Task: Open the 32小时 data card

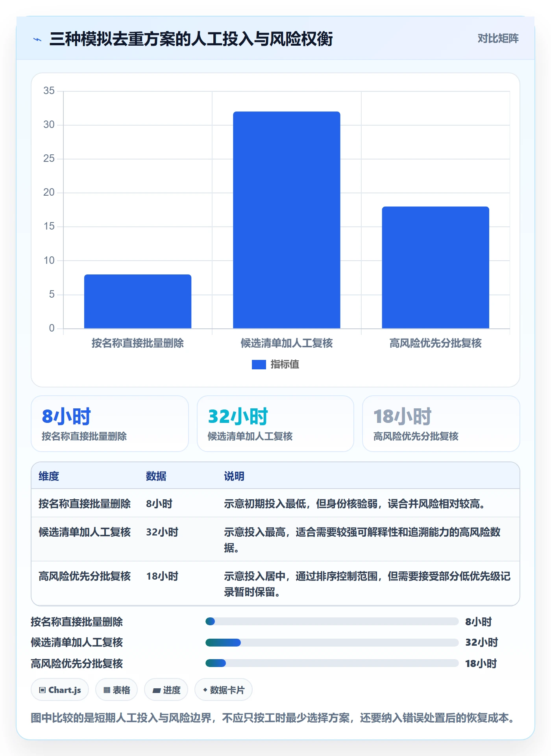Action: (x=275, y=424)
